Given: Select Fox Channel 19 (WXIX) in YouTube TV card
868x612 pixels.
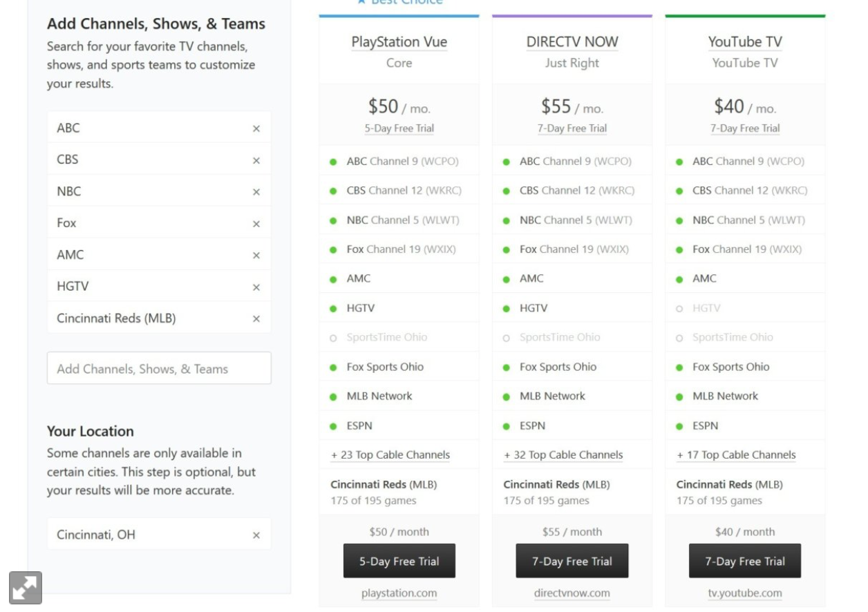Looking at the screenshot, I should 746,249.
